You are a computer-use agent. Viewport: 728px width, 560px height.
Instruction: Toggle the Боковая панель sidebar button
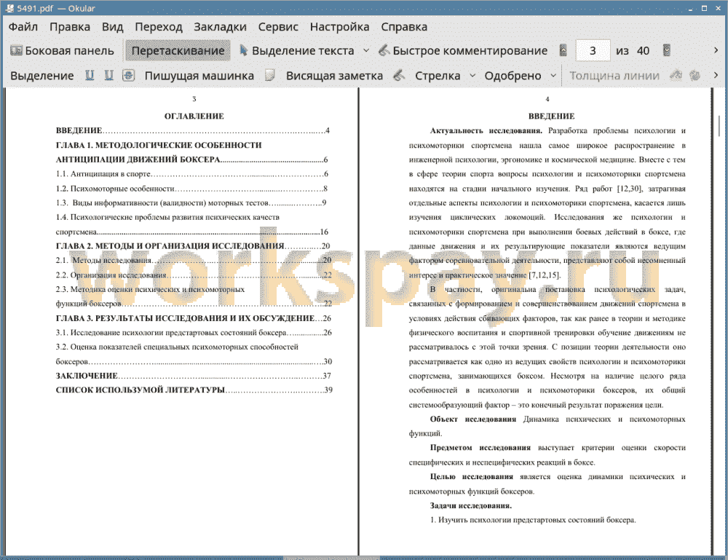click(x=62, y=51)
